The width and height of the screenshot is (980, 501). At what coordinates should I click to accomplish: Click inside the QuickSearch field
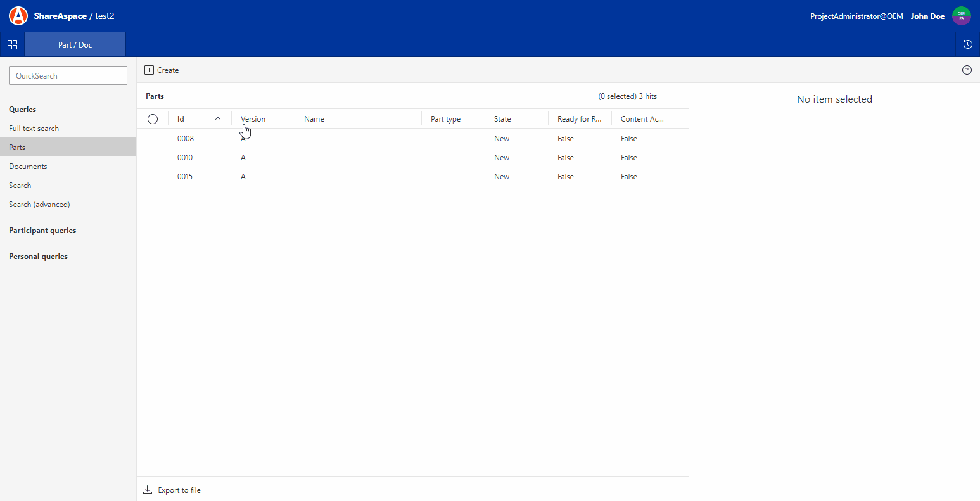pyautogui.click(x=68, y=75)
